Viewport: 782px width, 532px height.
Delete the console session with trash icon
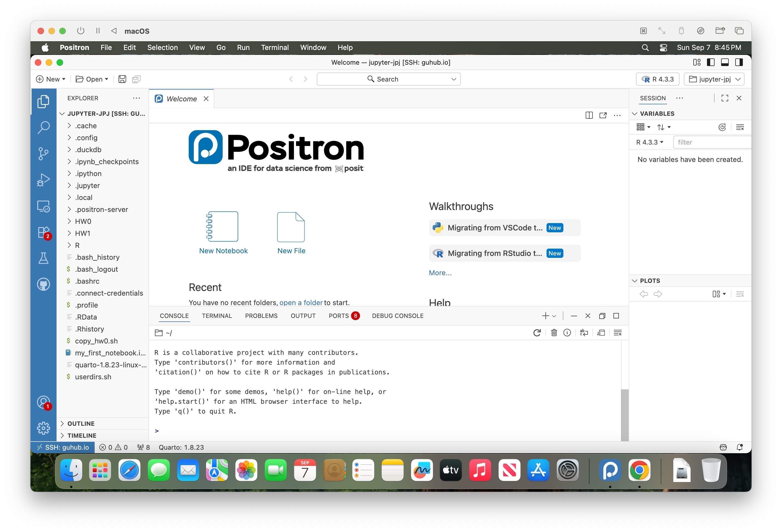[x=554, y=333]
